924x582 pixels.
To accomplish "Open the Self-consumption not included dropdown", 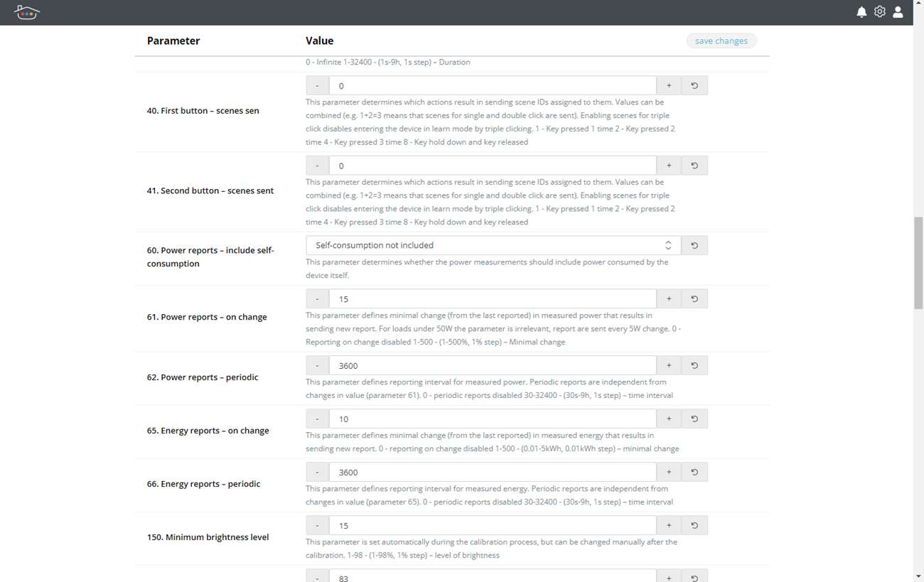I will 493,245.
